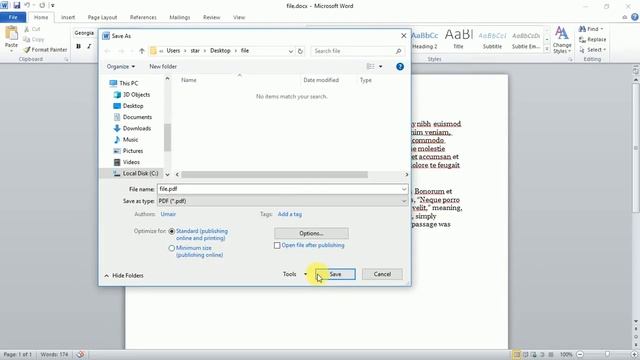The width and height of the screenshot is (640, 360).
Task: Select Videos in the navigation pane
Action: [127, 162]
